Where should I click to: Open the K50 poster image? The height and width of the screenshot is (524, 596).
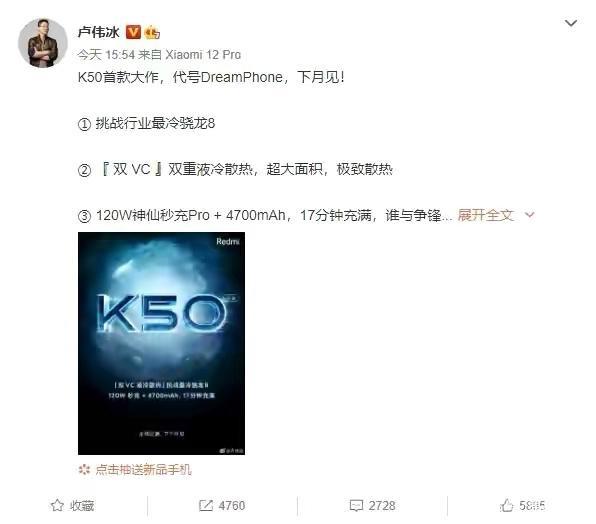(x=161, y=343)
